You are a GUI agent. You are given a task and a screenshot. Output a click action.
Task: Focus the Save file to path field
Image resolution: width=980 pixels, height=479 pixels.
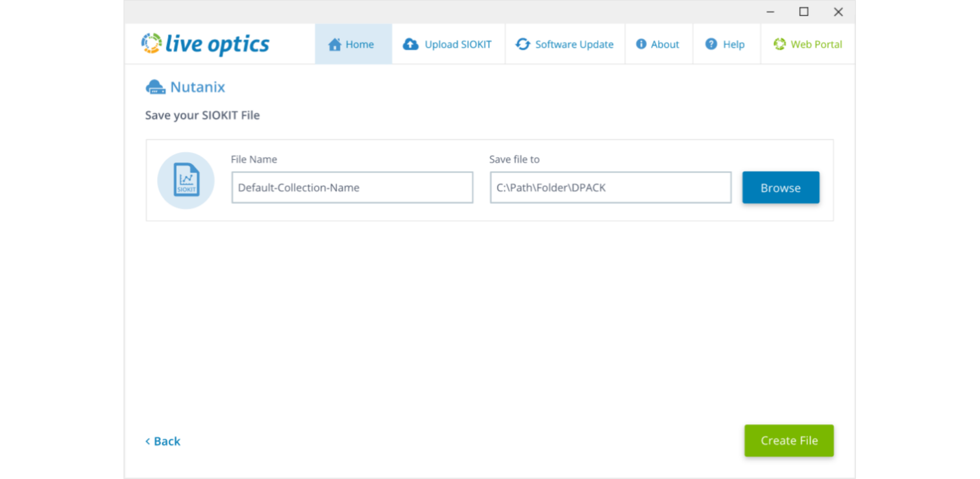[611, 188]
